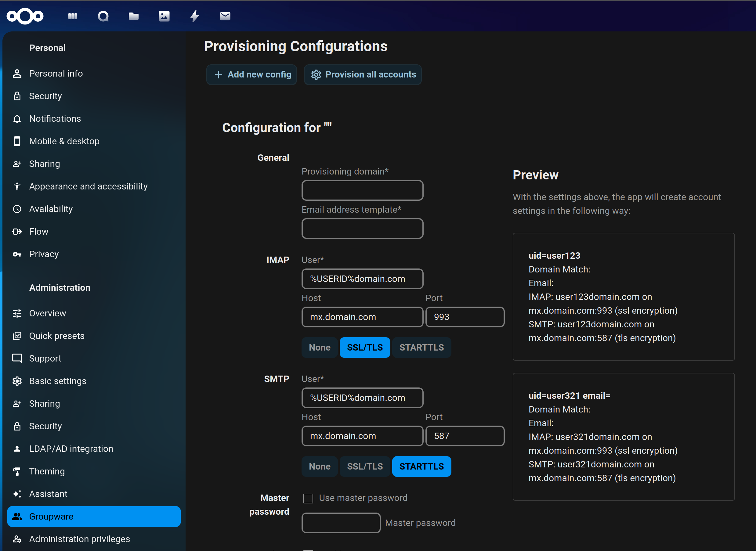
Task: Open the Talk app icon
Action: 103,16
